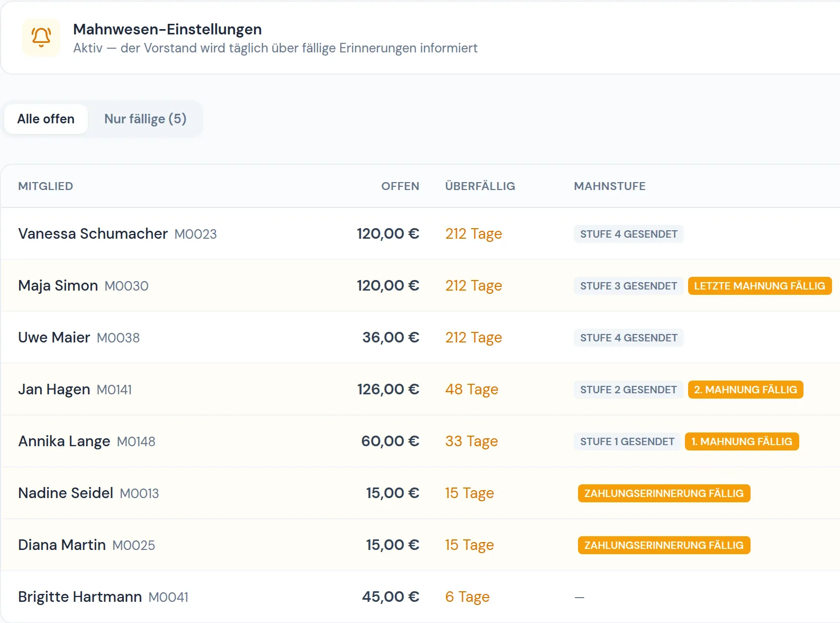Click Nadine Seidel's 'Zahlungserinnerung fällig' badge
840x623 pixels.
664,493
